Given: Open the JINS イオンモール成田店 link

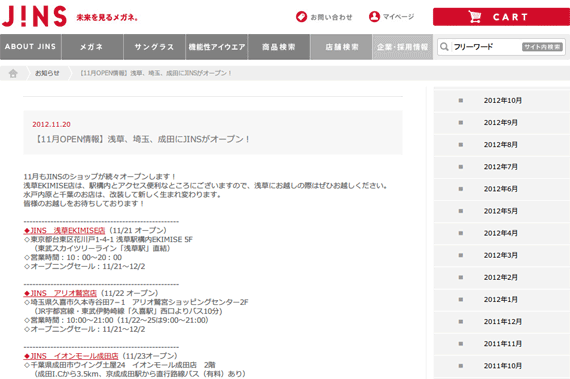Looking at the screenshot, I should pos(71,356).
